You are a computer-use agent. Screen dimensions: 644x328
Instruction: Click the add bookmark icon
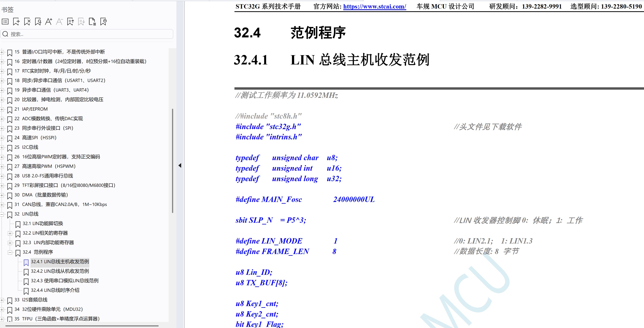[16, 22]
